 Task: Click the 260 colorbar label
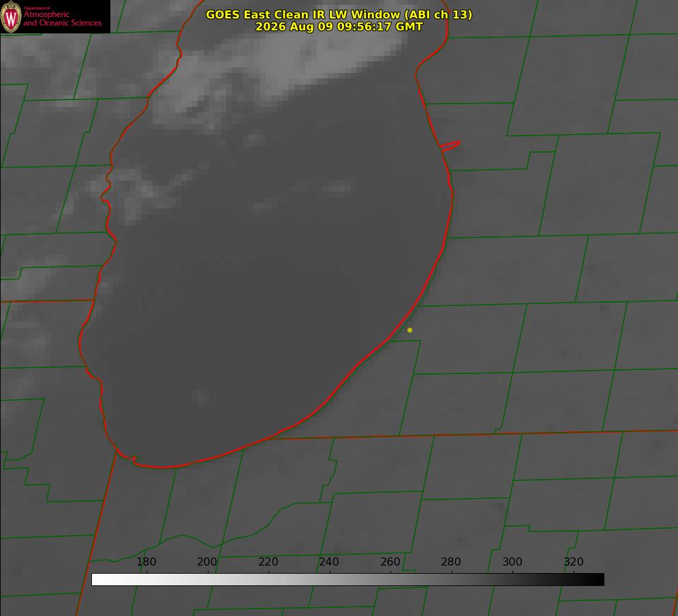coord(390,561)
